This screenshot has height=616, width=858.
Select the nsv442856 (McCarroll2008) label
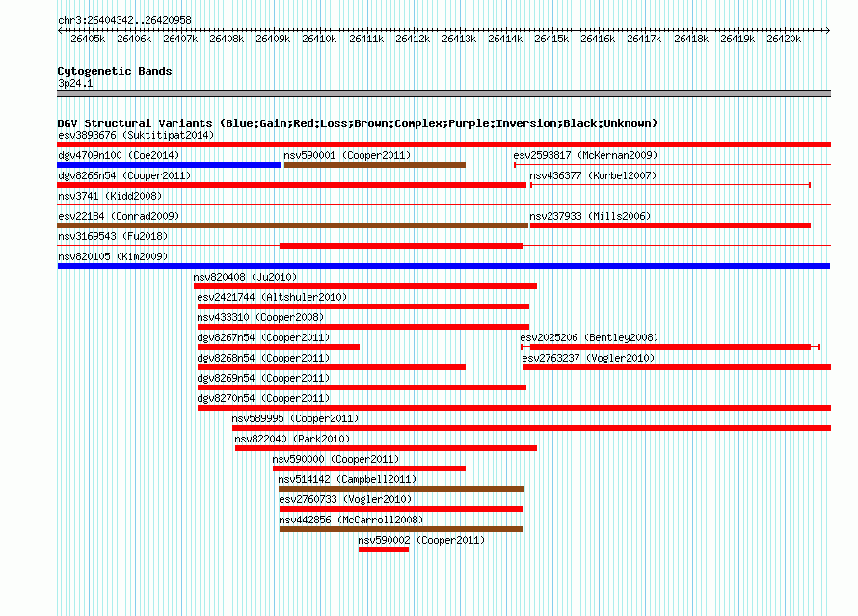pyautogui.click(x=351, y=520)
